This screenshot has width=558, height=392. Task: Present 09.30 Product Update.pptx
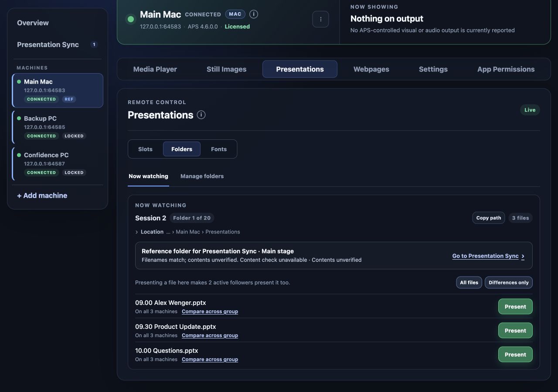pos(515,331)
